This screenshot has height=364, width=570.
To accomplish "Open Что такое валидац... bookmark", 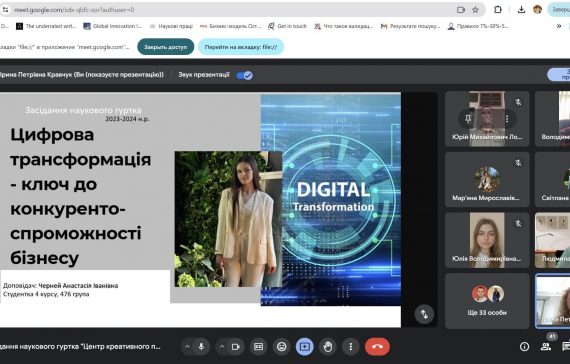I will (344, 26).
